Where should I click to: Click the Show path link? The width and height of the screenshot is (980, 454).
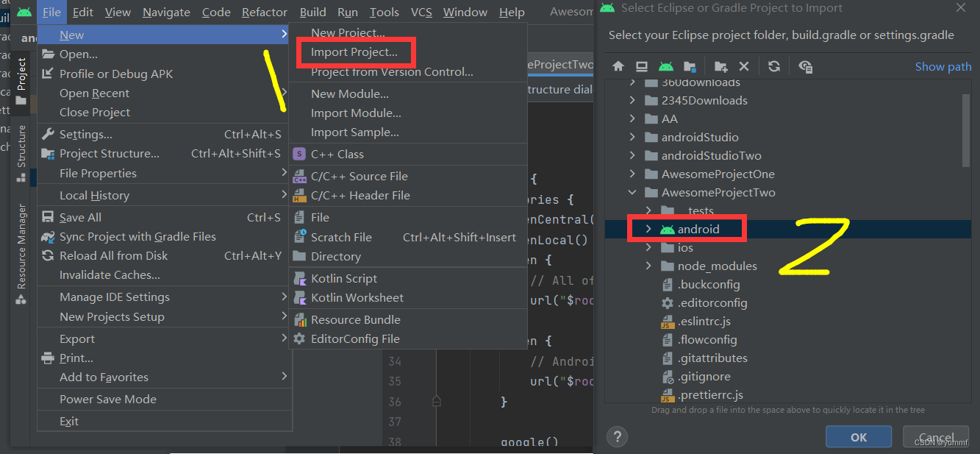coord(943,67)
